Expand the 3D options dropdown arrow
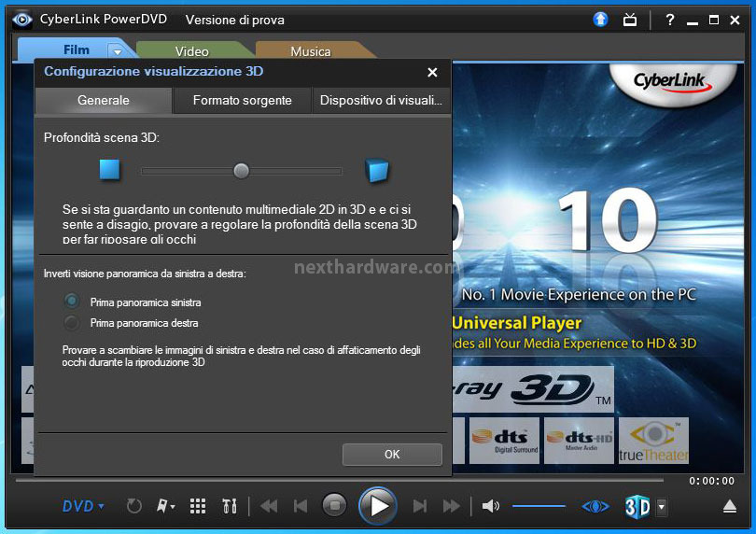Viewport: 756px width, 534px height. (662, 507)
